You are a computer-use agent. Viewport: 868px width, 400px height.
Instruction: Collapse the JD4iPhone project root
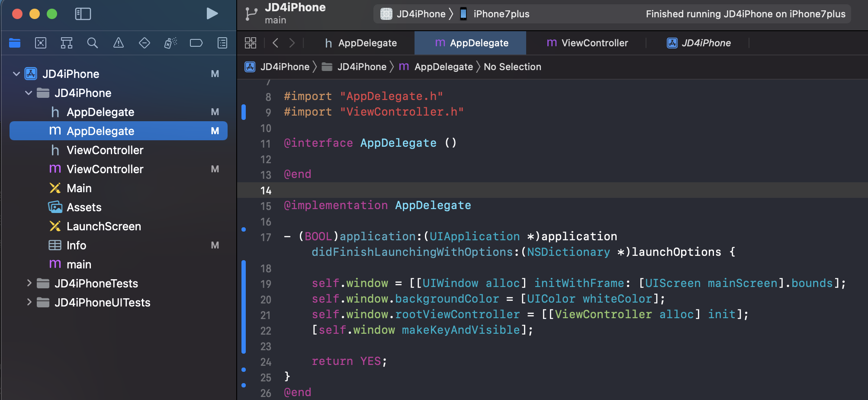point(16,74)
